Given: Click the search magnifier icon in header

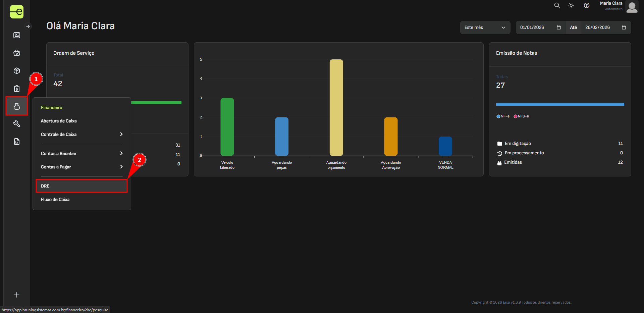Looking at the screenshot, I should point(557,5).
